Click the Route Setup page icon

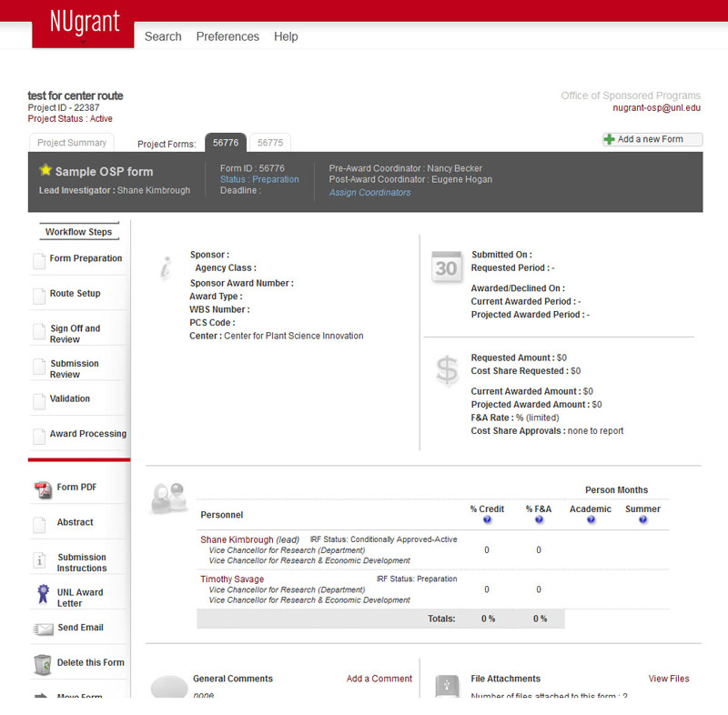tap(39, 296)
